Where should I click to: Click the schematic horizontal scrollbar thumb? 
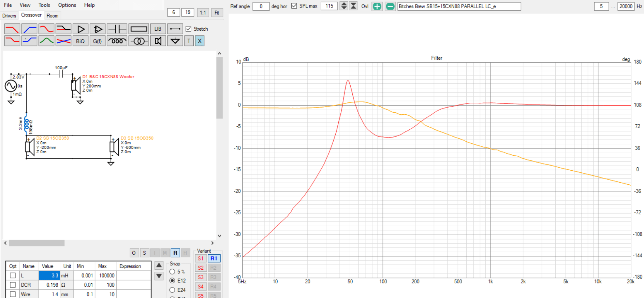coord(37,243)
